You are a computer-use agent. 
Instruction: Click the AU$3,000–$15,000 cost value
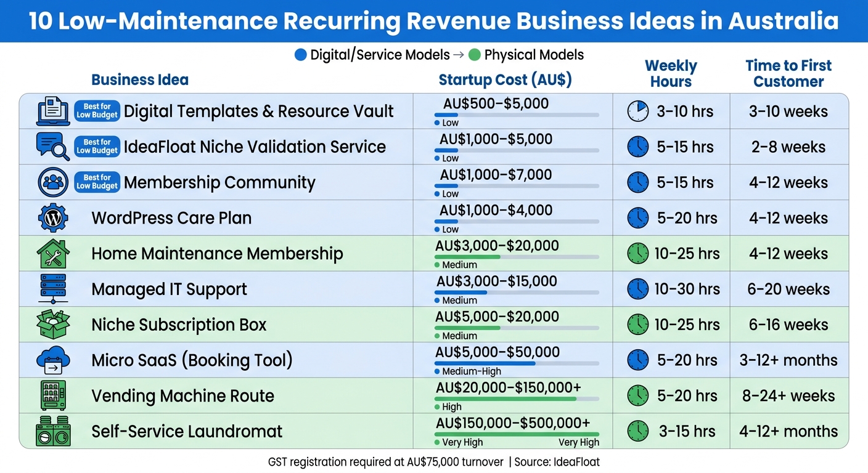496,281
